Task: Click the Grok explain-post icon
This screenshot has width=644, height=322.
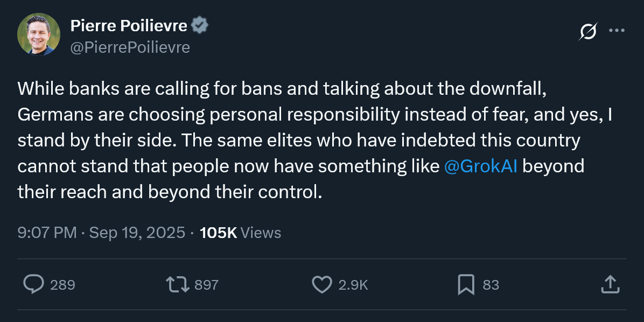Action: click(x=587, y=32)
